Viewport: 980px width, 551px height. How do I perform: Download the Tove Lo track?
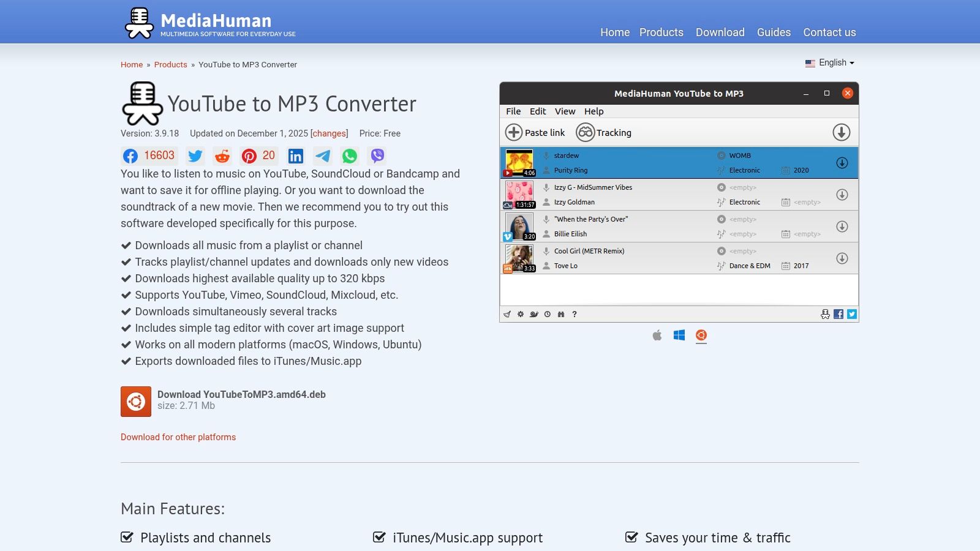point(843,258)
